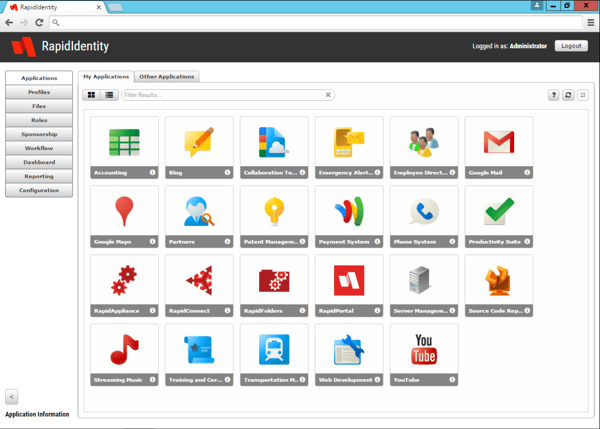Open Files in the sidebar

[39, 106]
